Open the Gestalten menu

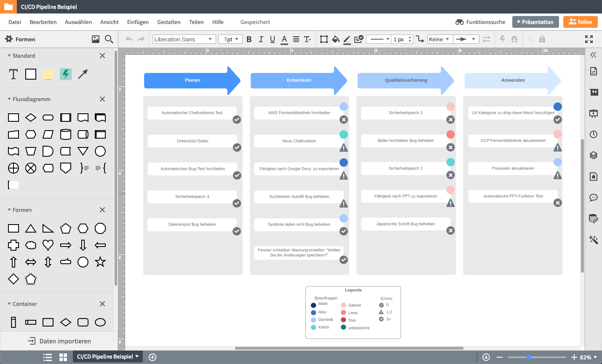(x=169, y=22)
